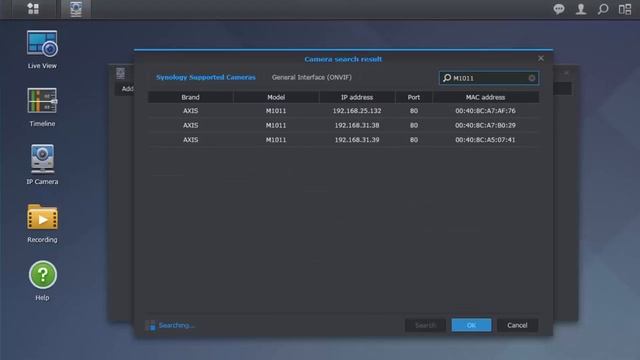Close the Camera search result dialog
Screen dimensions: 640x360
(x=541, y=58)
